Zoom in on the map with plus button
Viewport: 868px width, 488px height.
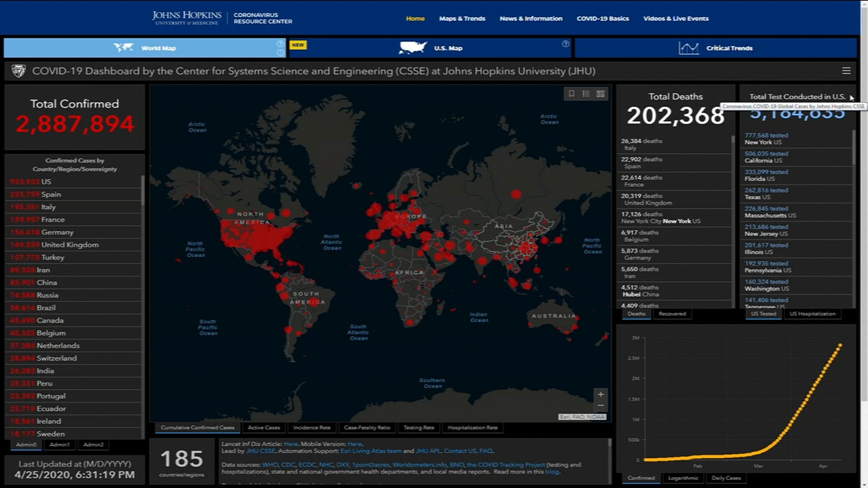[x=600, y=394]
